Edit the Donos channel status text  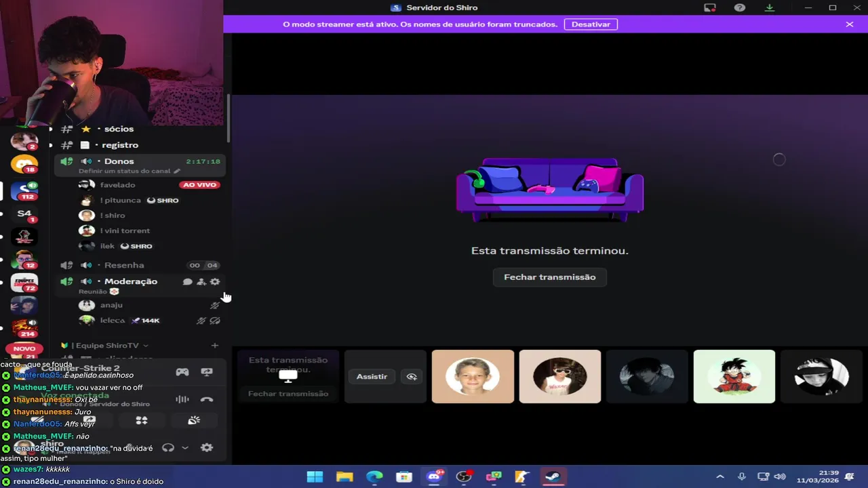(x=129, y=171)
